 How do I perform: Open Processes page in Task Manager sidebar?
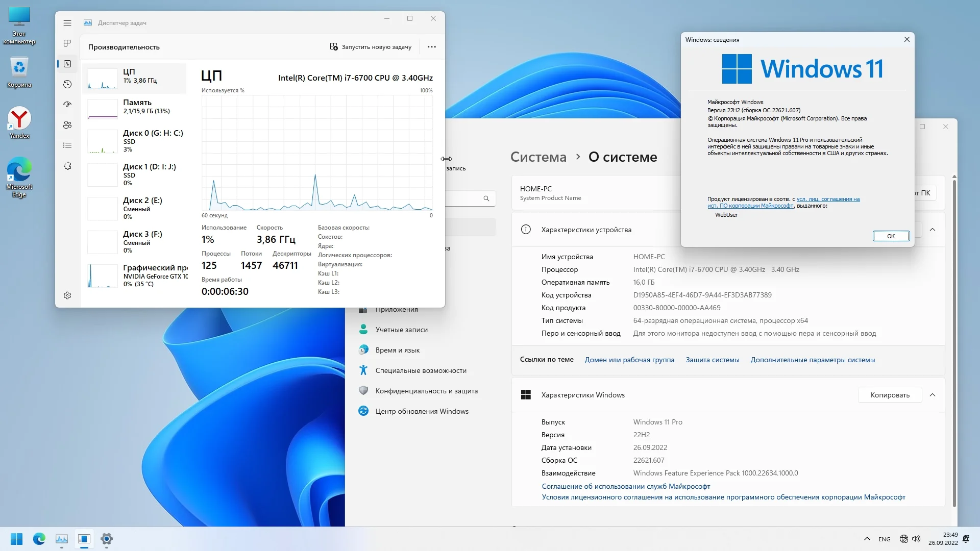[x=67, y=43]
